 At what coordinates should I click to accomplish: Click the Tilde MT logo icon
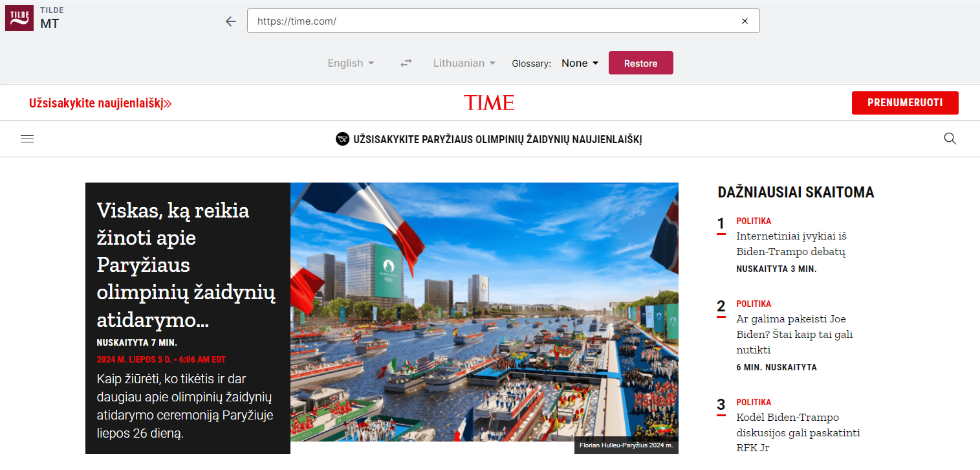pos(19,18)
